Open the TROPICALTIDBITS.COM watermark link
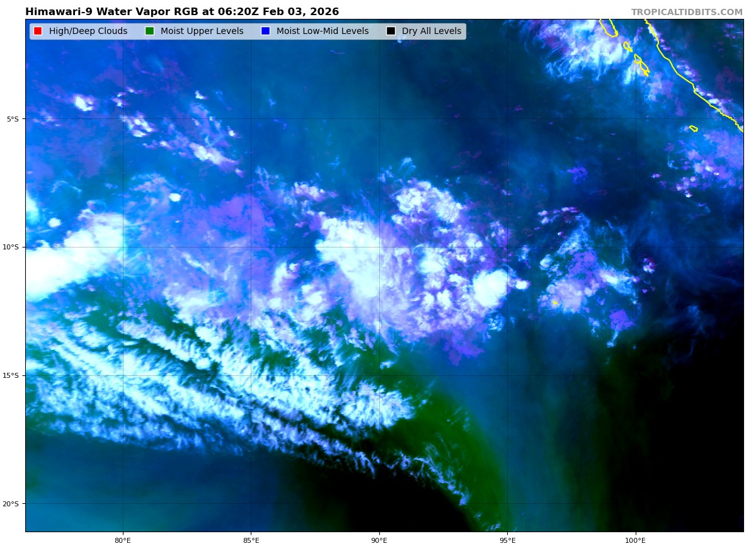Viewport: 756px width, 546px height. coord(687,12)
